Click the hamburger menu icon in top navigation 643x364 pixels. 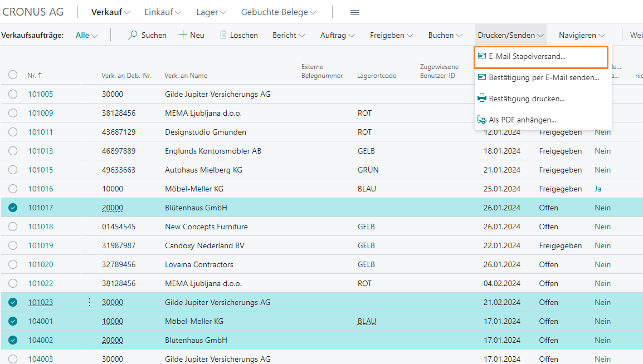point(354,12)
